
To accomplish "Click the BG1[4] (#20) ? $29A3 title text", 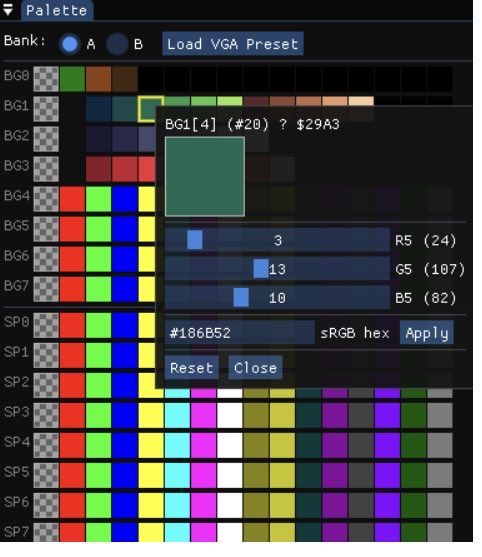I will click(x=252, y=124).
